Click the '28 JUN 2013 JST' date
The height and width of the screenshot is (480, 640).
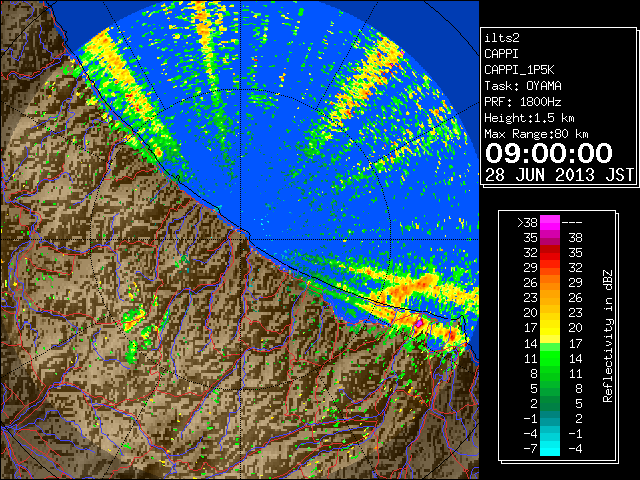560,175
